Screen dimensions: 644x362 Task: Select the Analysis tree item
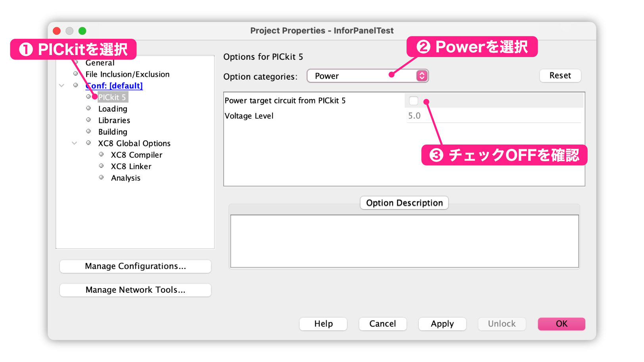tap(125, 178)
